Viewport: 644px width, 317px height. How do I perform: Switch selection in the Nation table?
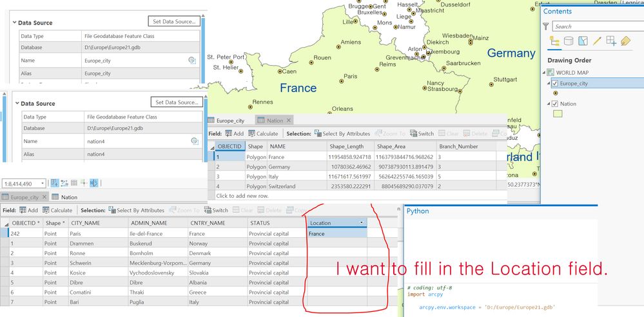[422, 133]
